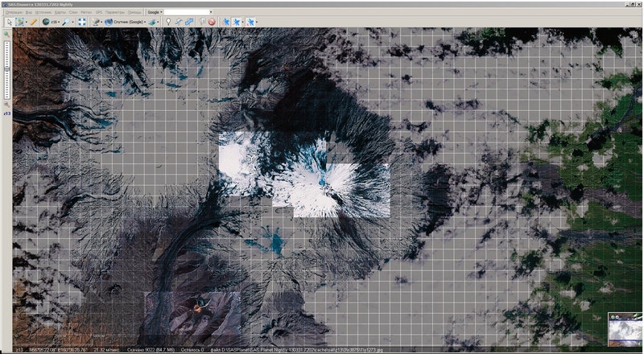Toggle the first GPS satellite button

click(226, 22)
